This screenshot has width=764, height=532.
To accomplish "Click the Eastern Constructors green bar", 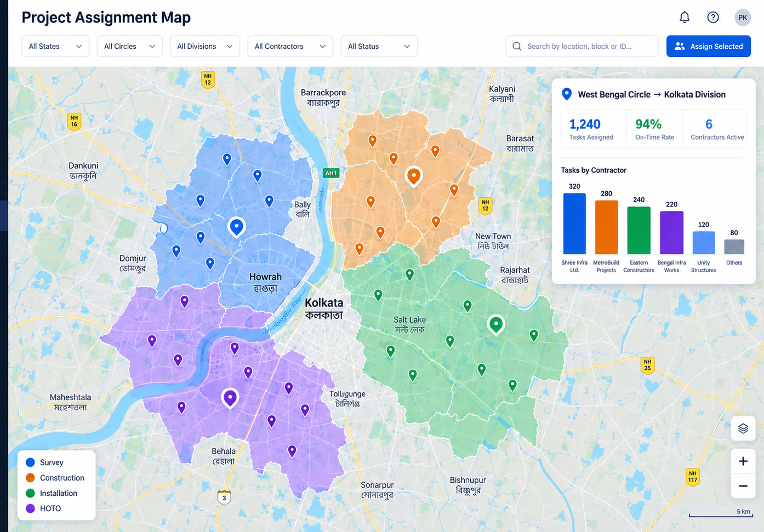I will tap(638, 230).
